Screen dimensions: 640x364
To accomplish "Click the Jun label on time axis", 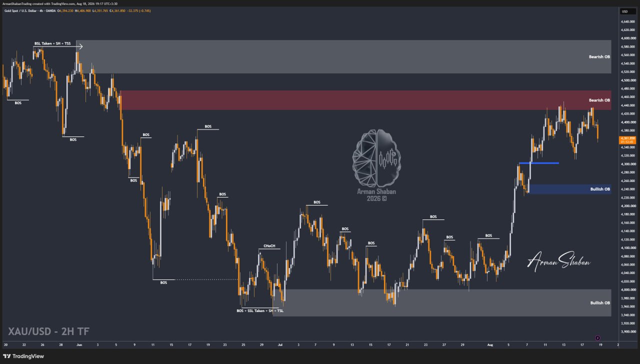I will coord(79,344).
